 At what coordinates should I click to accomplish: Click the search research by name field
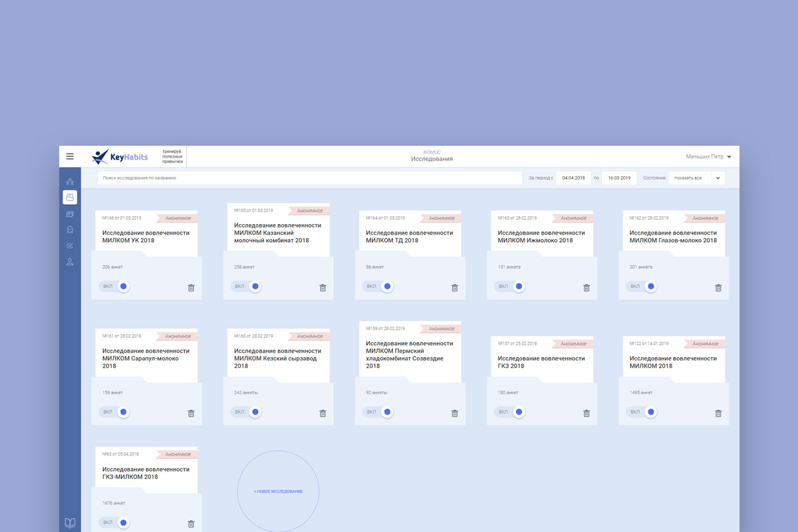(309, 178)
